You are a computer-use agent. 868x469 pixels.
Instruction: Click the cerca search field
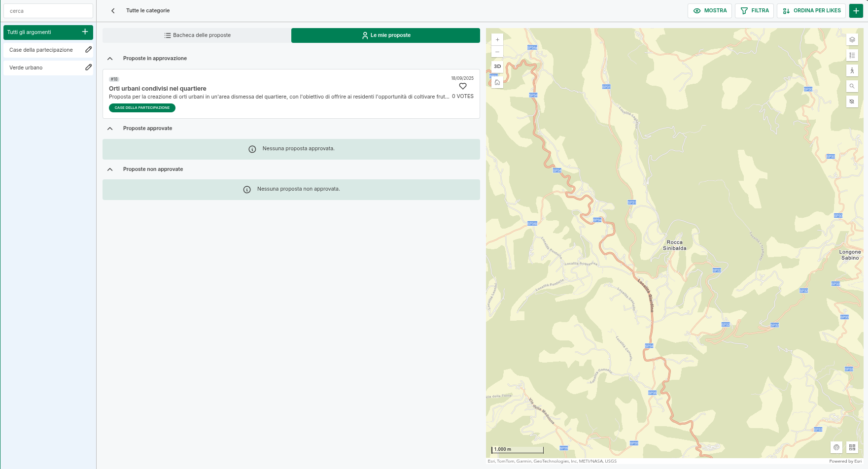(x=48, y=11)
